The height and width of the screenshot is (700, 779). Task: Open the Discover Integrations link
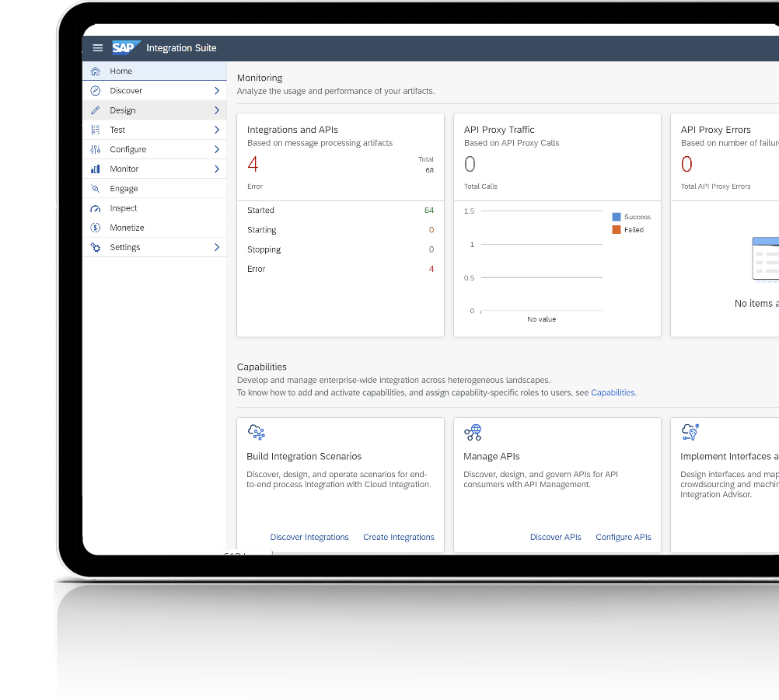[x=309, y=537]
